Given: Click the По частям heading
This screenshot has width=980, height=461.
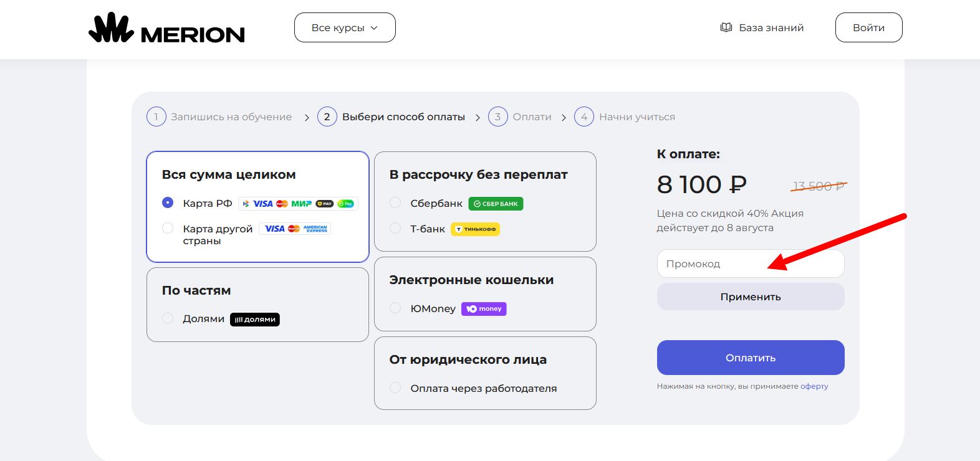Looking at the screenshot, I should (x=196, y=290).
